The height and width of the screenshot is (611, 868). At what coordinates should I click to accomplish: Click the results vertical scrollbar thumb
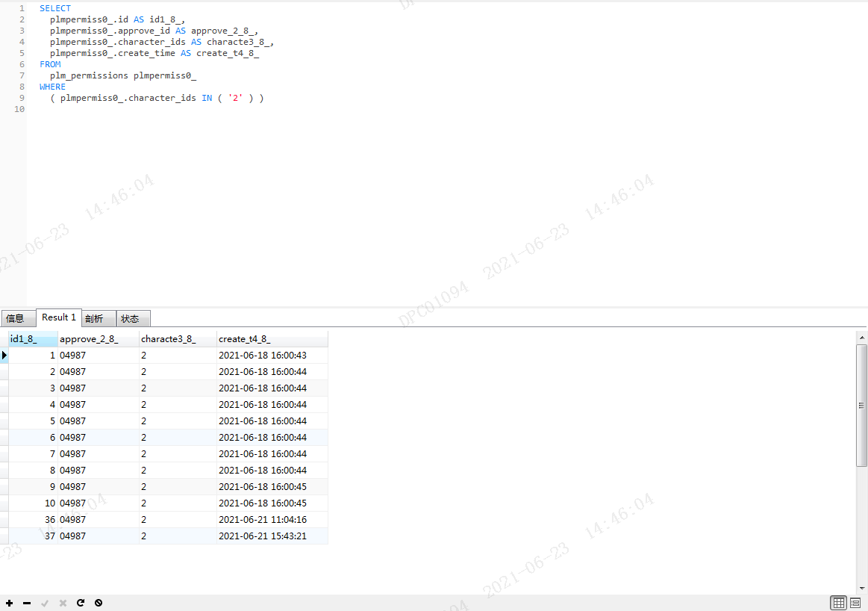tap(861, 406)
